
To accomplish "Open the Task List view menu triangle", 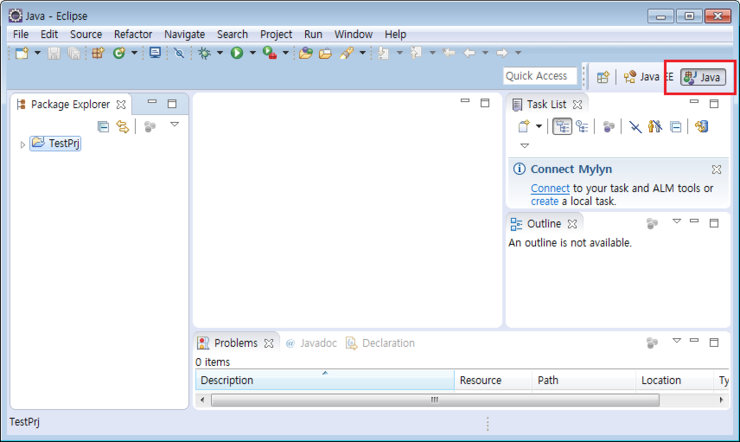I will [525, 146].
